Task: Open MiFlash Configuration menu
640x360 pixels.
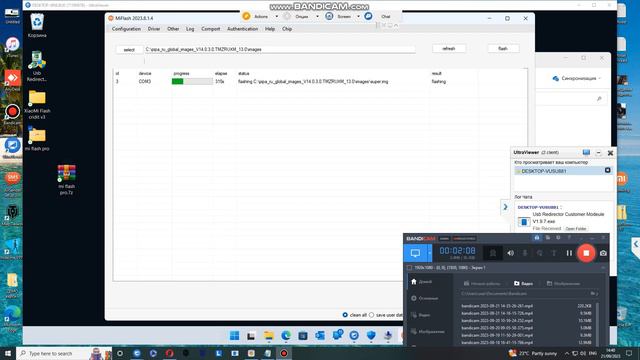Action: click(126, 29)
